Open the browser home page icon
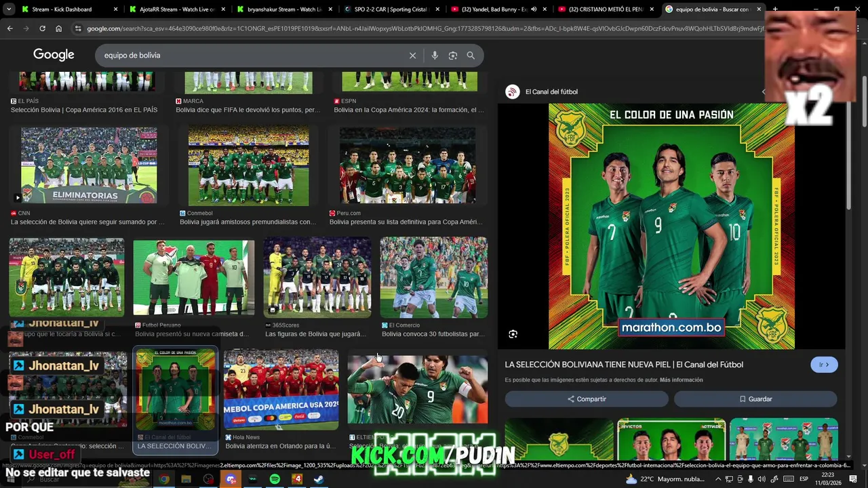The image size is (868, 488). pos(58,28)
